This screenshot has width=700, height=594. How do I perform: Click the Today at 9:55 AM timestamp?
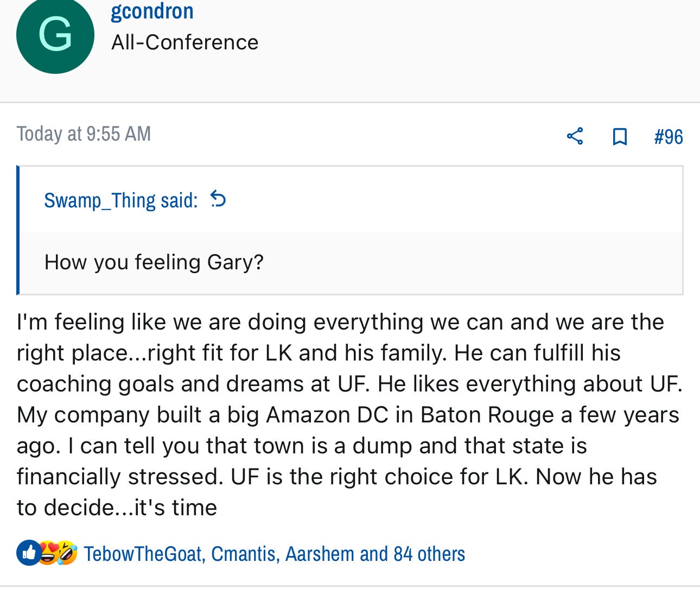(84, 134)
